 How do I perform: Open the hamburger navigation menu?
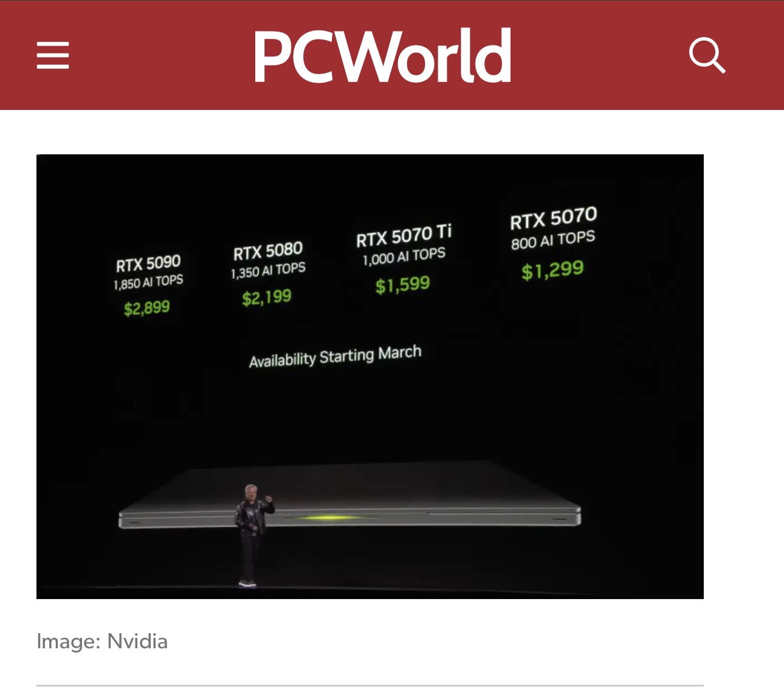pos(53,55)
